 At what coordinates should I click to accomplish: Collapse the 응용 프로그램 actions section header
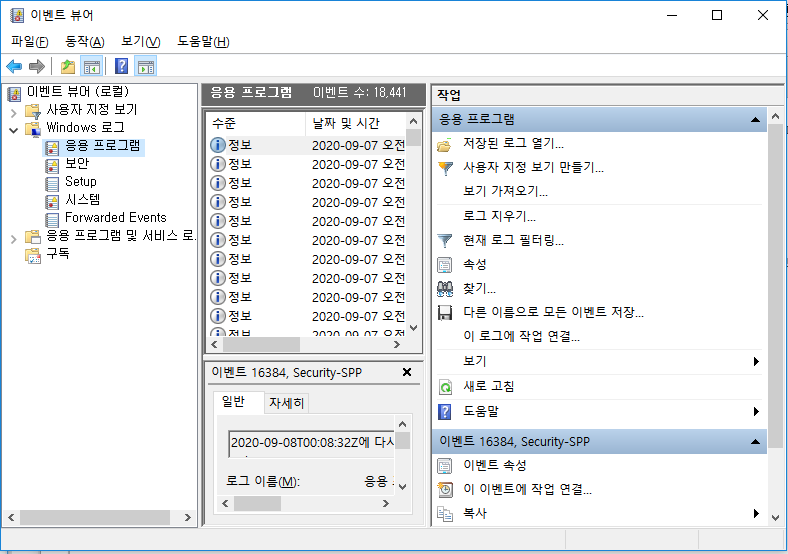(755, 119)
